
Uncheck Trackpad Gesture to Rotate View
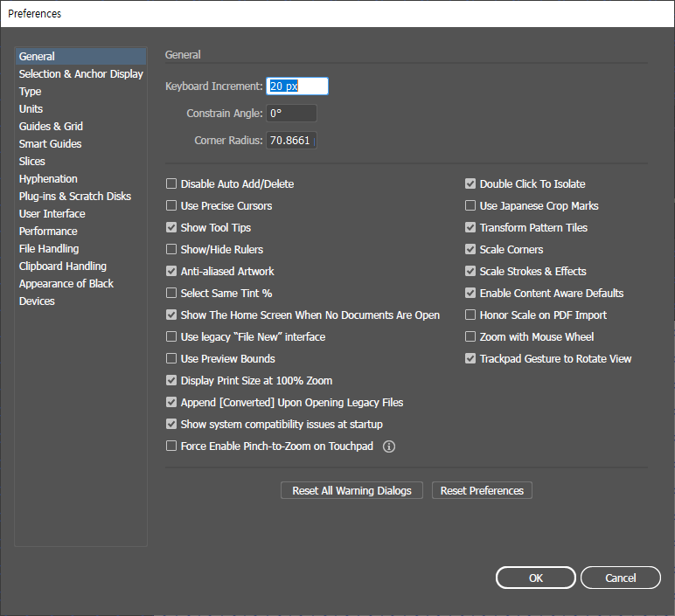pyautogui.click(x=470, y=359)
